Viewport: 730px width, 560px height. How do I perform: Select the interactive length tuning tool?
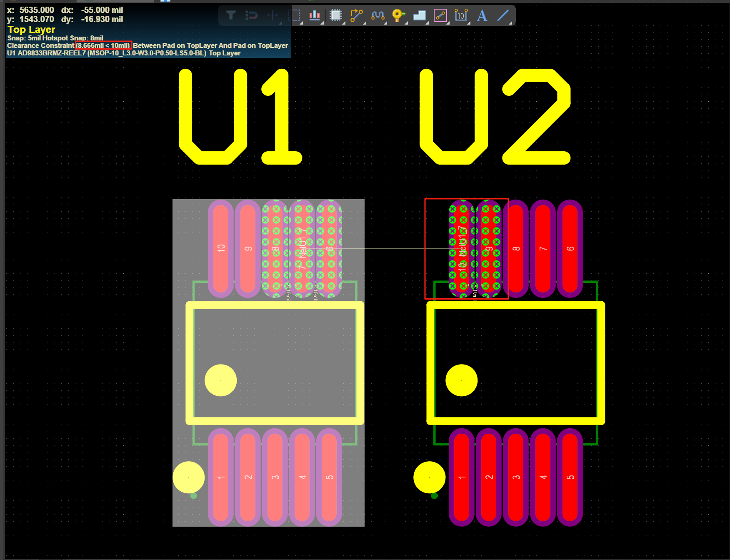coord(377,16)
